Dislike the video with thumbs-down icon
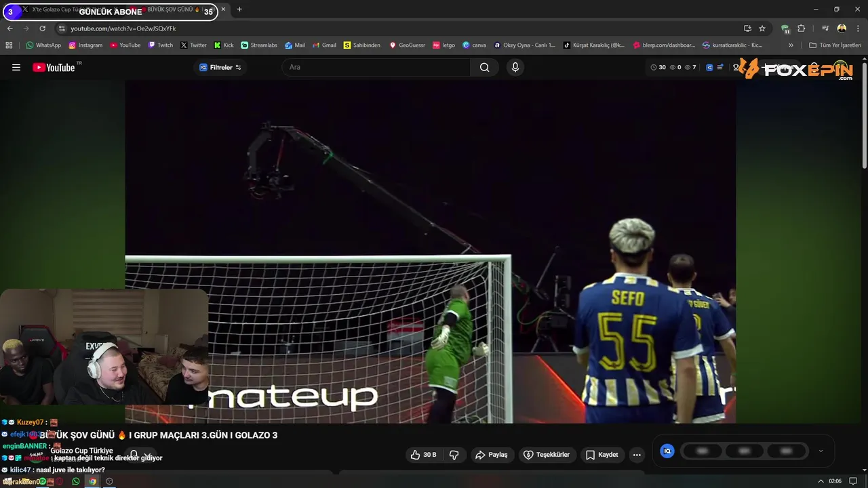This screenshot has height=488, width=868. pyautogui.click(x=454, y=455)
